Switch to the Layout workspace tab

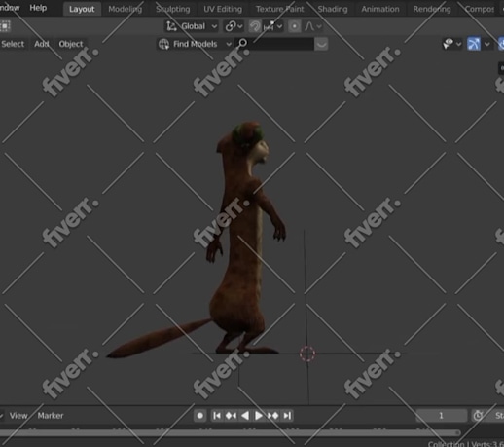tap(82, 9)
